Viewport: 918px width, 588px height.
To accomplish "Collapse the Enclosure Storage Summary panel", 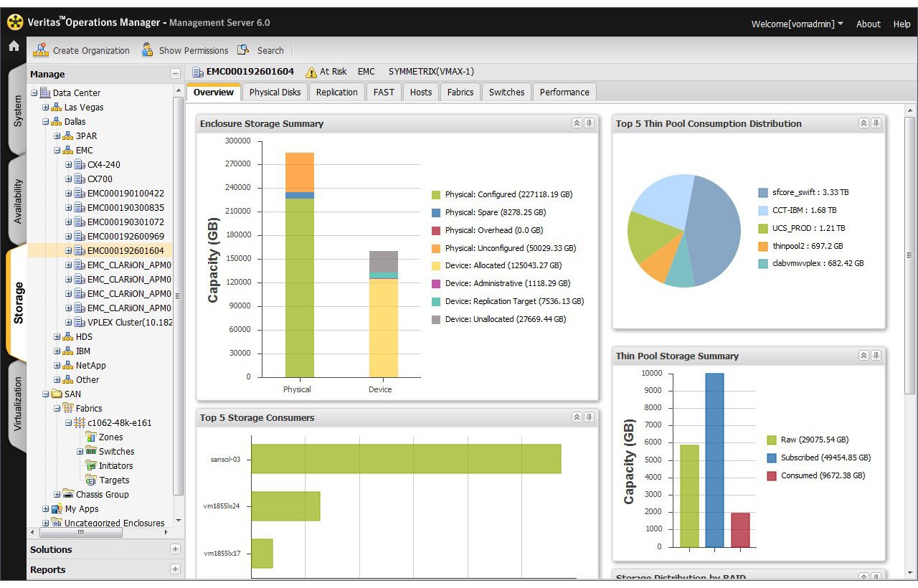I will [x=577, y=123].
